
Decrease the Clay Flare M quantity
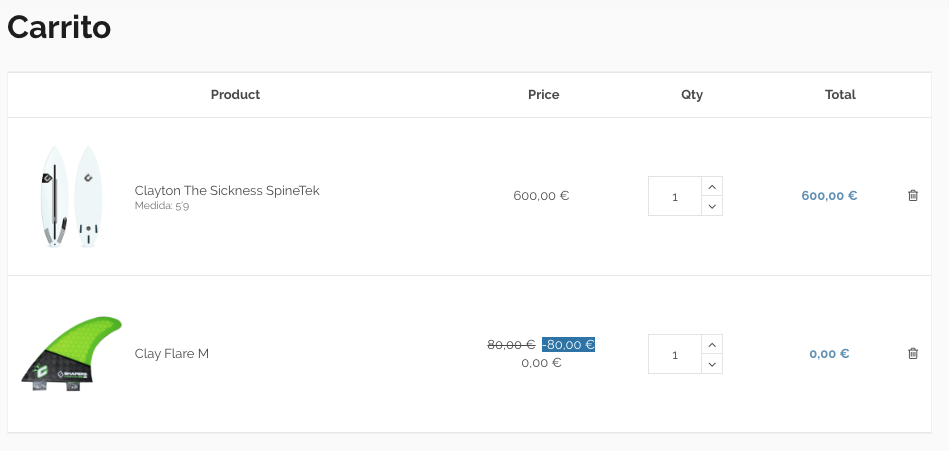tap(711, 364)
